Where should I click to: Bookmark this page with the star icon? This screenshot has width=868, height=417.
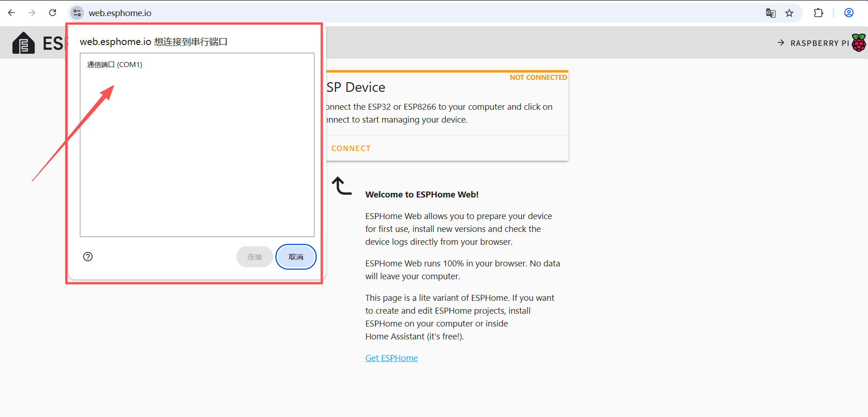tap(790, 13)
